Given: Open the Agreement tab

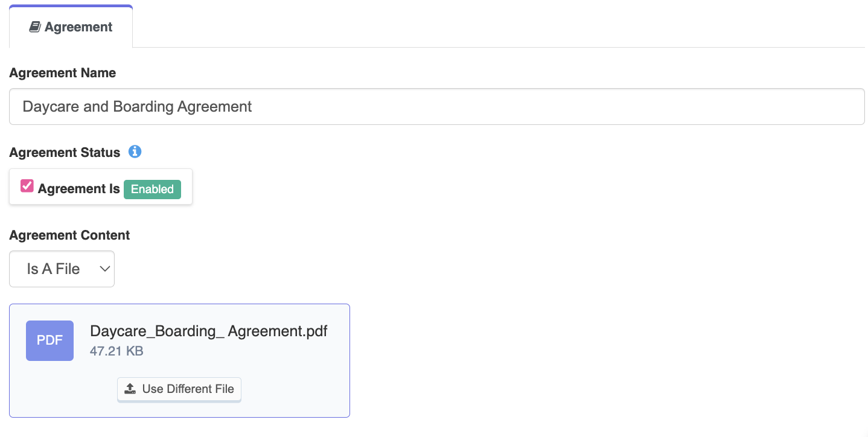Looking at the screenshot, I should coord(71,27).
